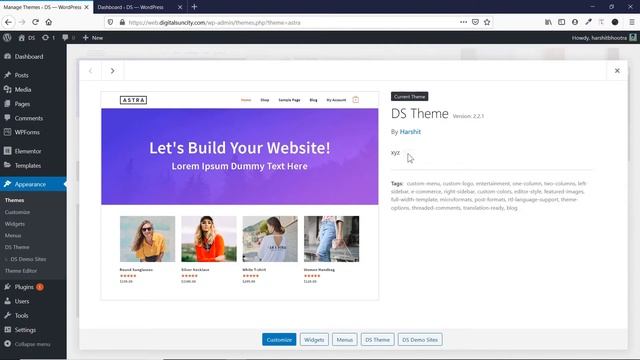Open Elementor in the sidebar
The height and width of the screenshot is (360, 640).
pos(33,151)
